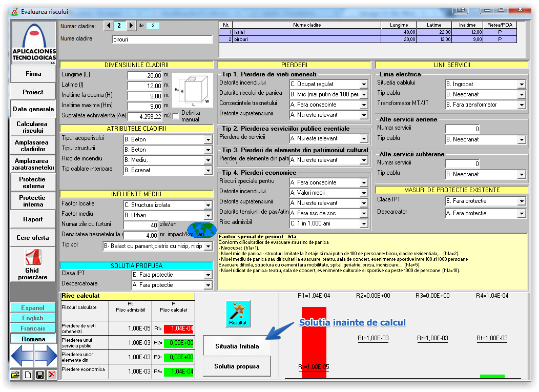Click the Nume cladire text field
This screenshot has width=539, height=392.
pyautogui.click(x=162, y=39)
